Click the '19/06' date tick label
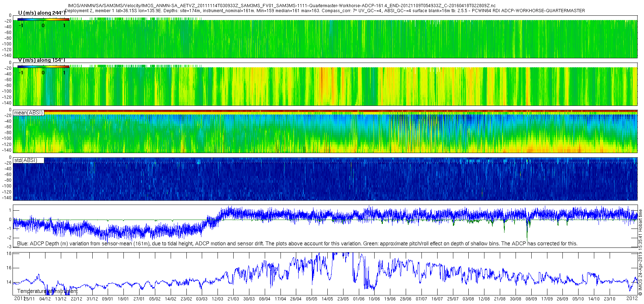Viewport: 644px width, 304px height. pyautogui.click(x=390, y=299)
